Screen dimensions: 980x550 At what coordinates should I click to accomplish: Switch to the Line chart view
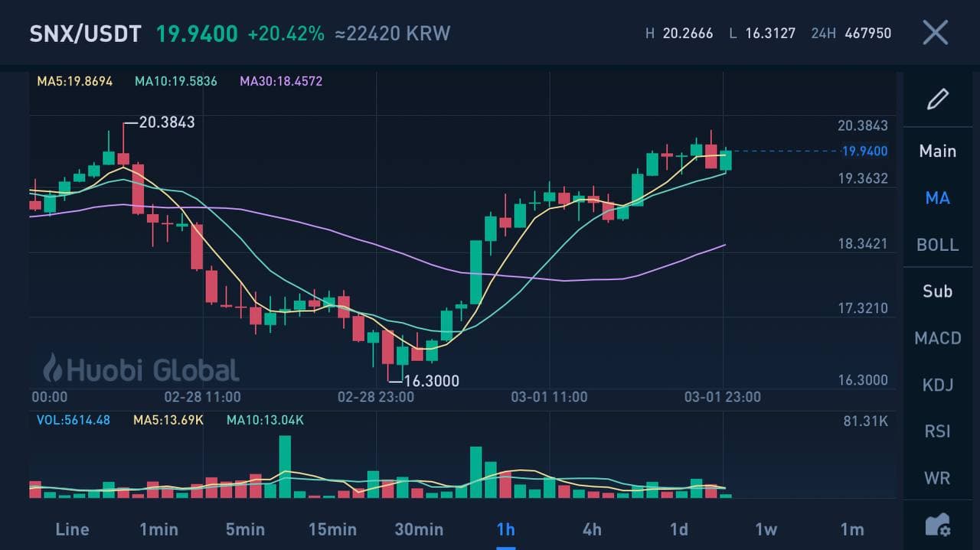[x=72, y=529]
